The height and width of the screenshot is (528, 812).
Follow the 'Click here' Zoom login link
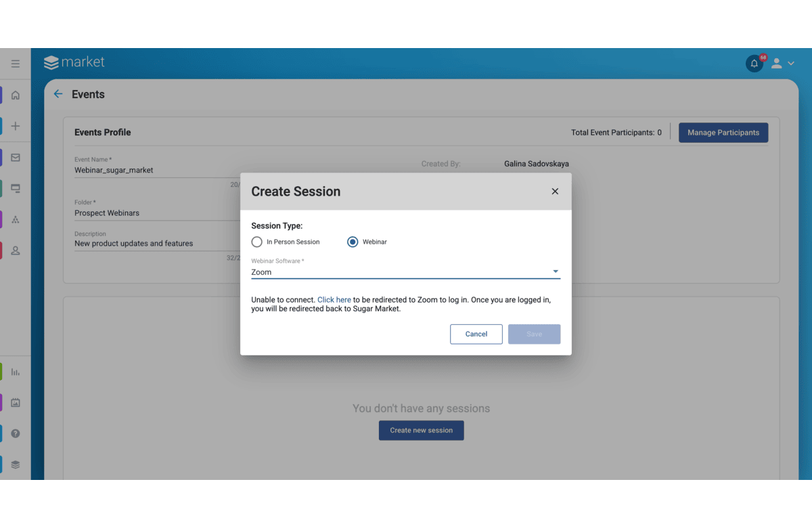point(334,300)
